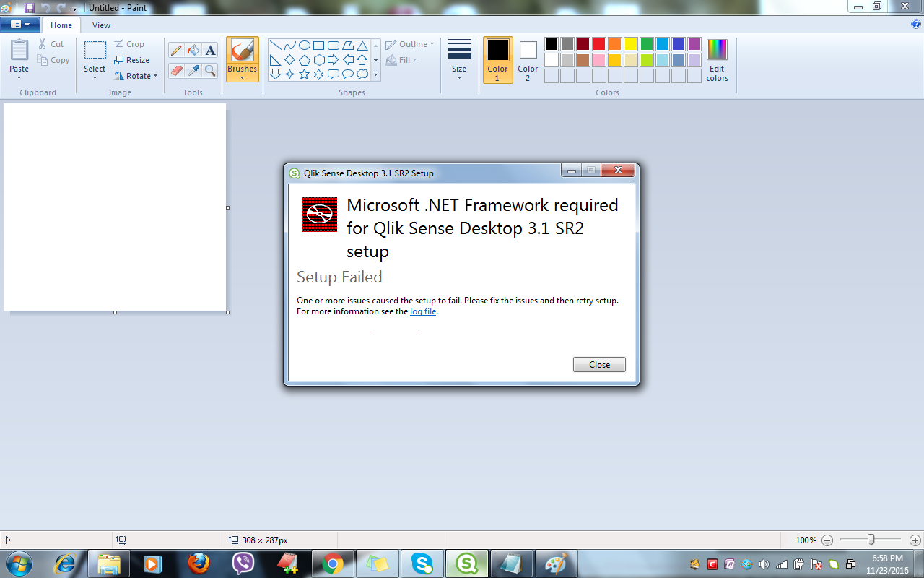Open the log file link
This screenshot has height=578, width=924.
(423, 311)
